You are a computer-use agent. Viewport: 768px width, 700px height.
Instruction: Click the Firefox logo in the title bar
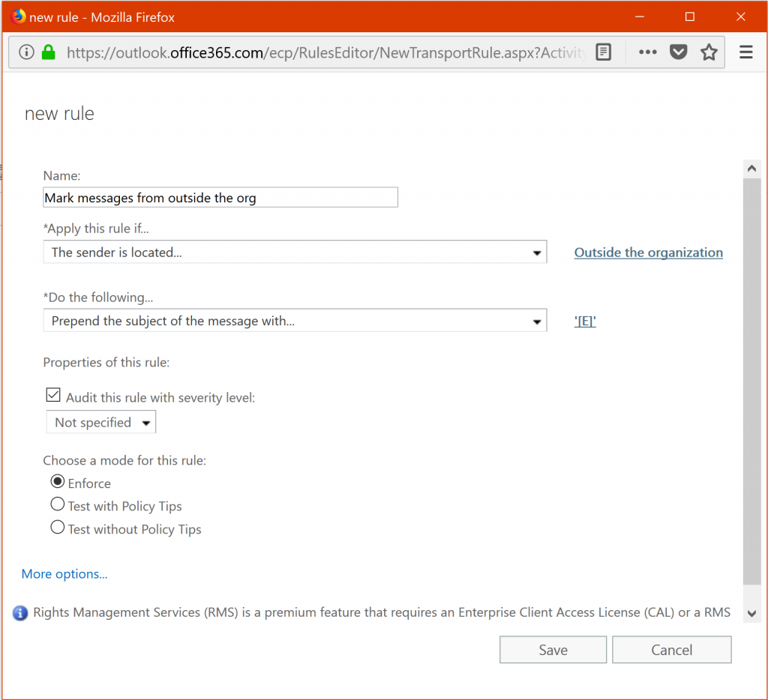(x=17, y=16)
